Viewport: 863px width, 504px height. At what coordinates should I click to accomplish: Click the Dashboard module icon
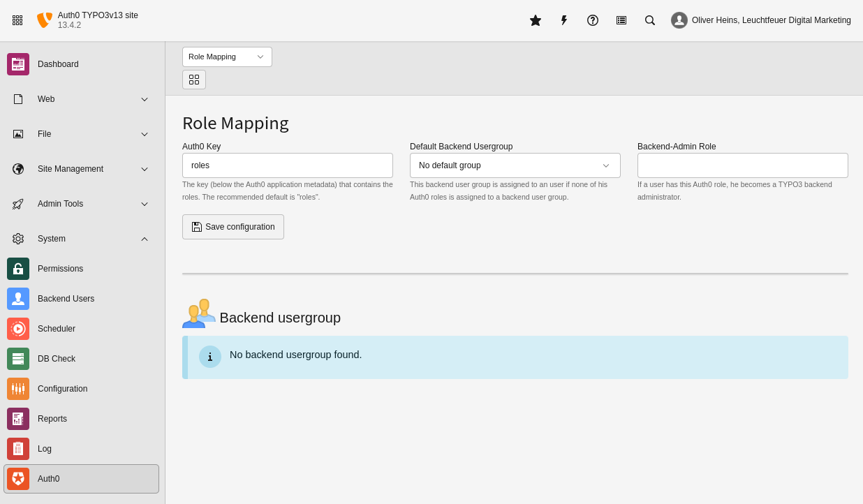(18, 64)
